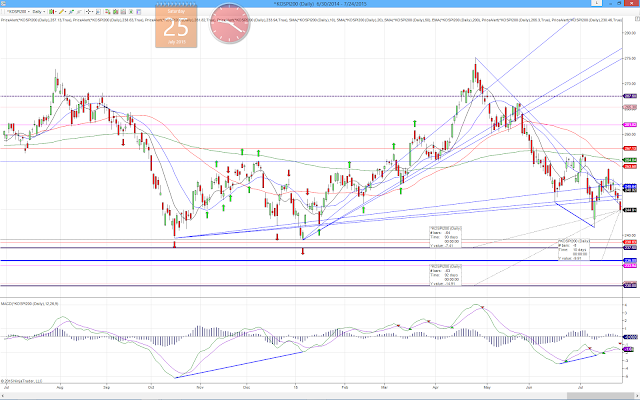
Task: Click the calendar gadget showing Saturday 25
Action: tap(176, 27)
